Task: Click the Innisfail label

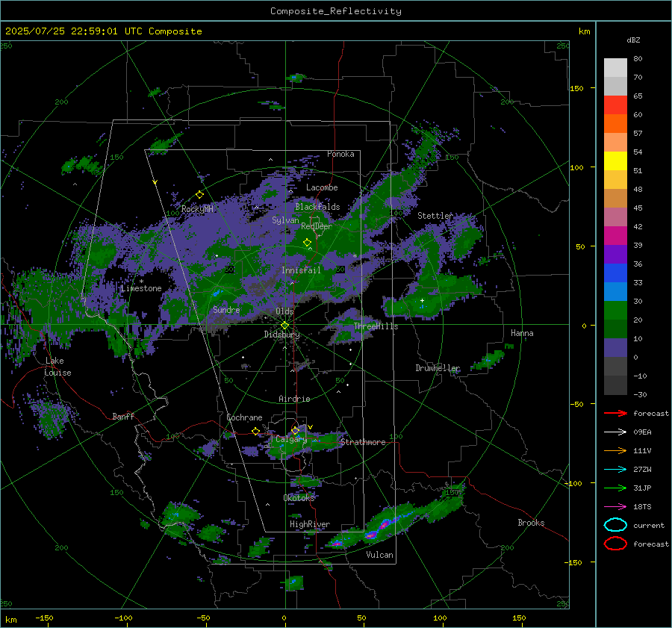Action: coord(302,270)
